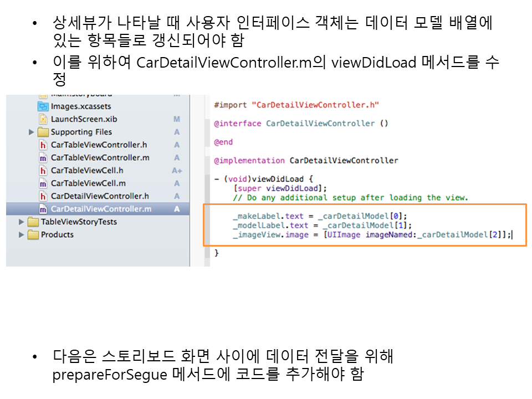The image size is (532, 399).
Task: Click the M status badge beside LaunchScreen.xib
Action: click(177, 119)
